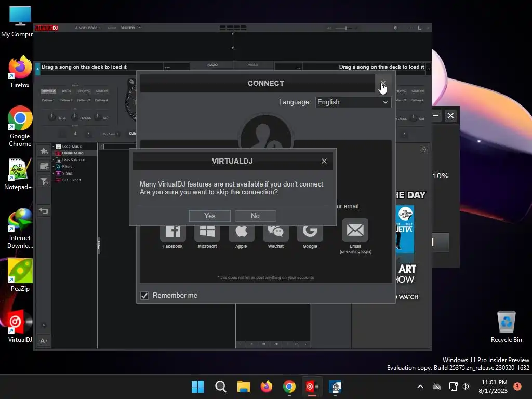532x399 pixels.
Task: Sign in with the Apple icon
Action: click(x=241, y=234)
